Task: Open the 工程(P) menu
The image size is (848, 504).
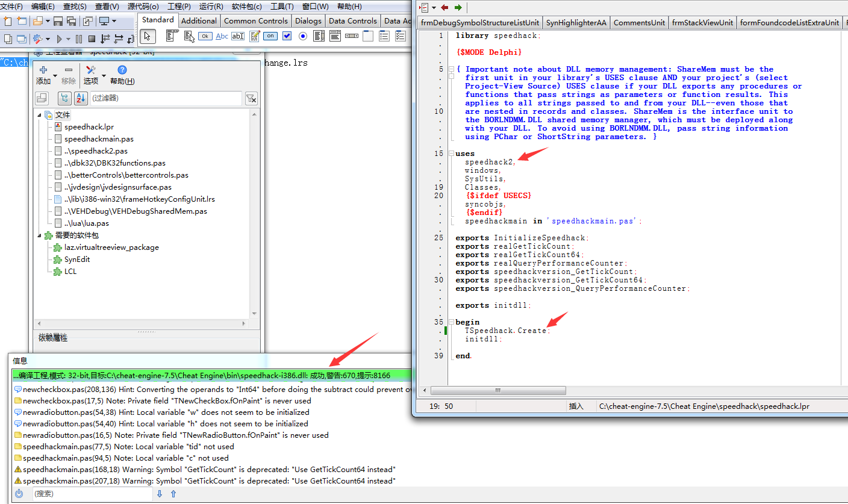Action: 179,6
